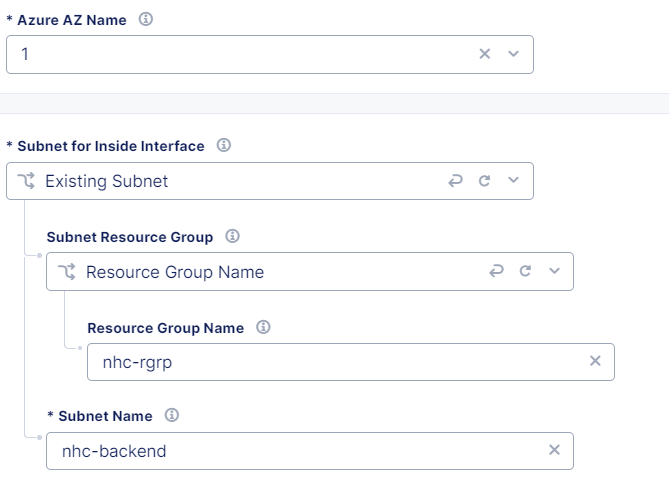Click refresh icon in Existing Subnet row

pyautogui.click(x=484, y=181)
